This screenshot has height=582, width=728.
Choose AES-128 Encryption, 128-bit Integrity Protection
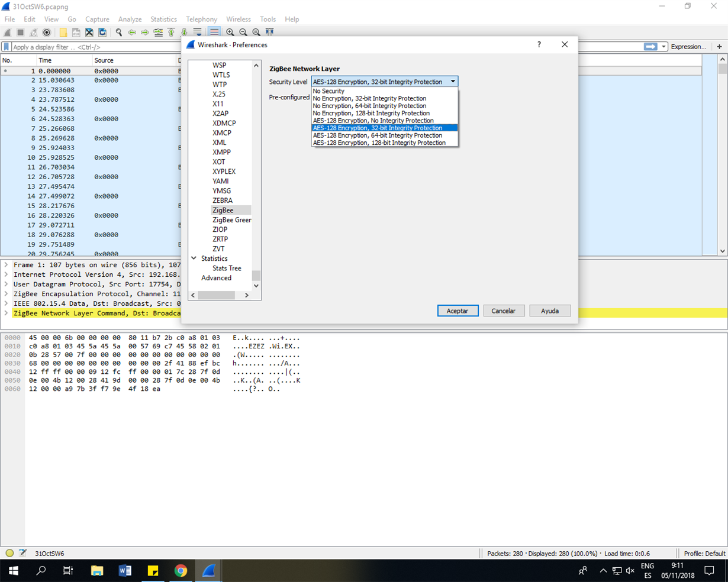(x=385, y=143)
